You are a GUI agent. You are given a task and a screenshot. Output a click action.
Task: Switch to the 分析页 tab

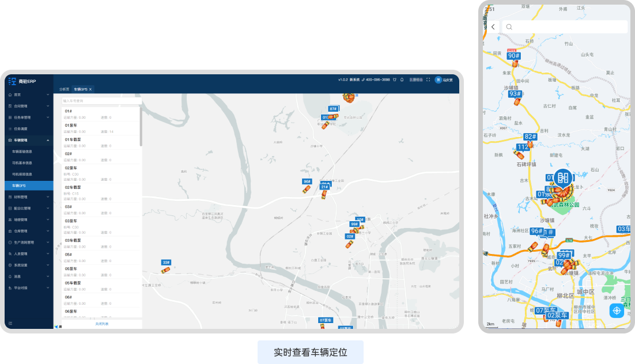click(64, 89)
